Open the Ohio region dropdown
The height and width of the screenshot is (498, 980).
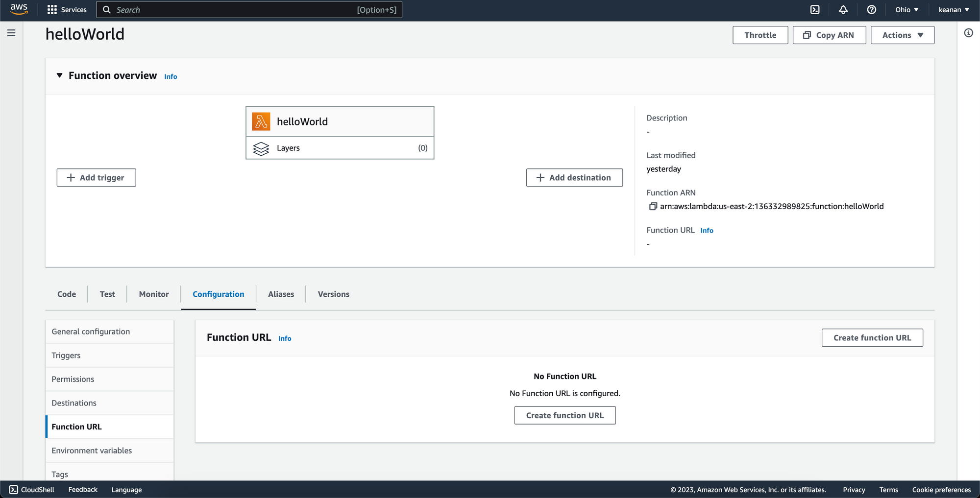(907, 10)
